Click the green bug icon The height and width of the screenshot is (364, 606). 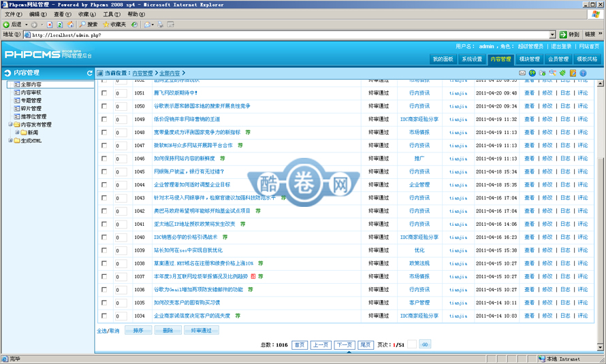pos(562,73)
